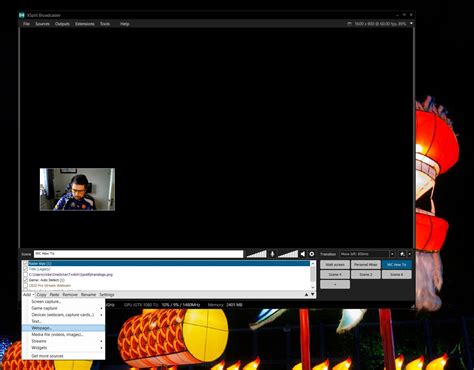474x370 pixels.
Task: Switch to the Scene 6 button
Action: 397,275
